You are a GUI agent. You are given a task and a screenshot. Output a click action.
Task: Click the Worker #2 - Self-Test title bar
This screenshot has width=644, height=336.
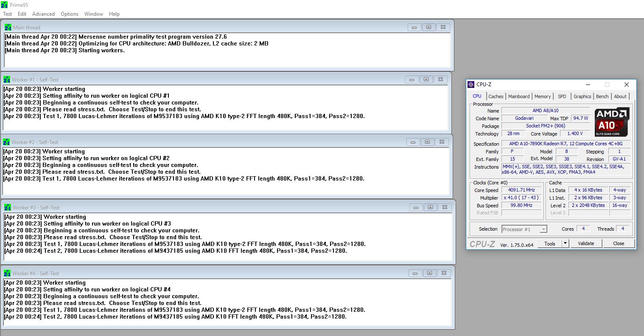[226, 142]
